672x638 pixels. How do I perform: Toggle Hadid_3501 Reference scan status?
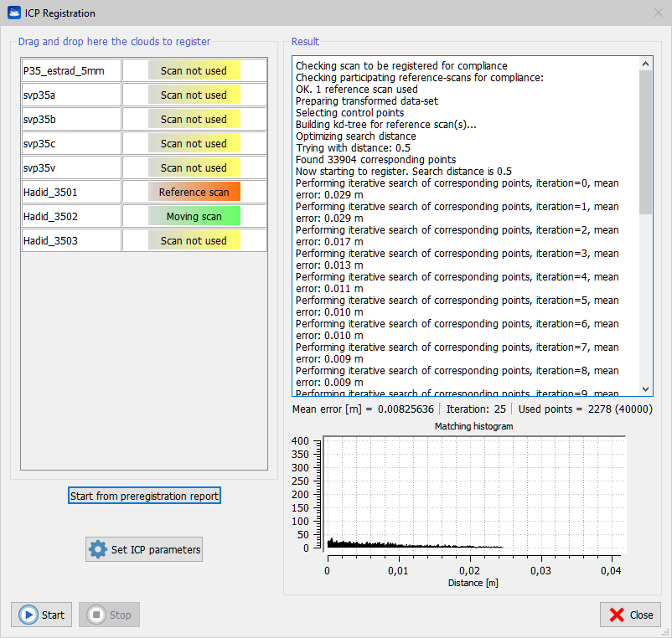pyautogui.click(x=194, y=192)
